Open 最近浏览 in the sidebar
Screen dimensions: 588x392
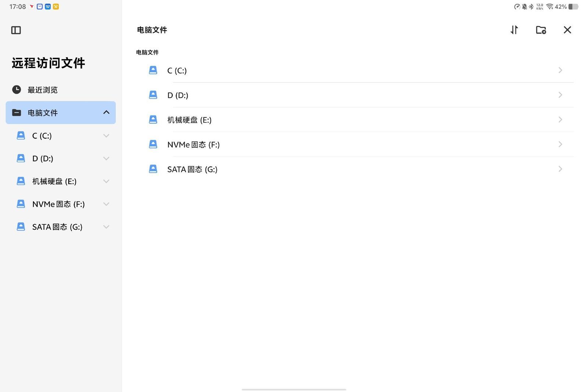pos(61,90)
